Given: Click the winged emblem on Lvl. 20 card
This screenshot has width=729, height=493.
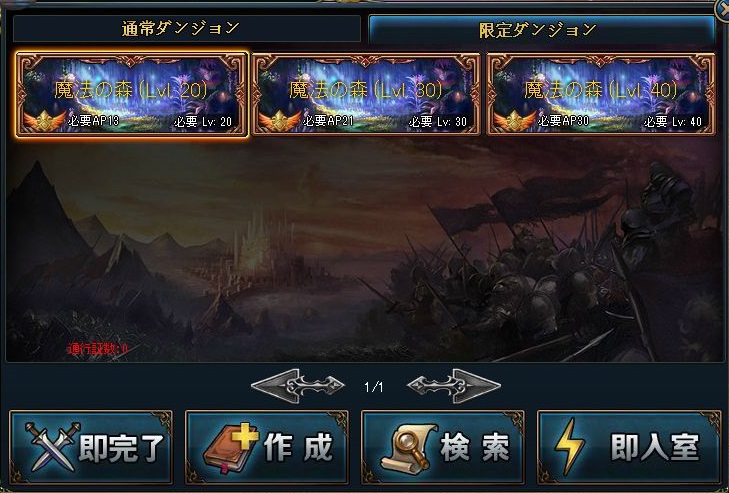Looking at the screenshot, I should (45, 121).
